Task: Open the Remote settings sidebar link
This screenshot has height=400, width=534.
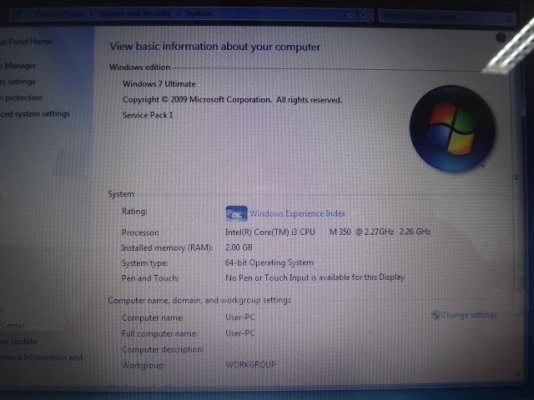Action: (x=18, y=82)
